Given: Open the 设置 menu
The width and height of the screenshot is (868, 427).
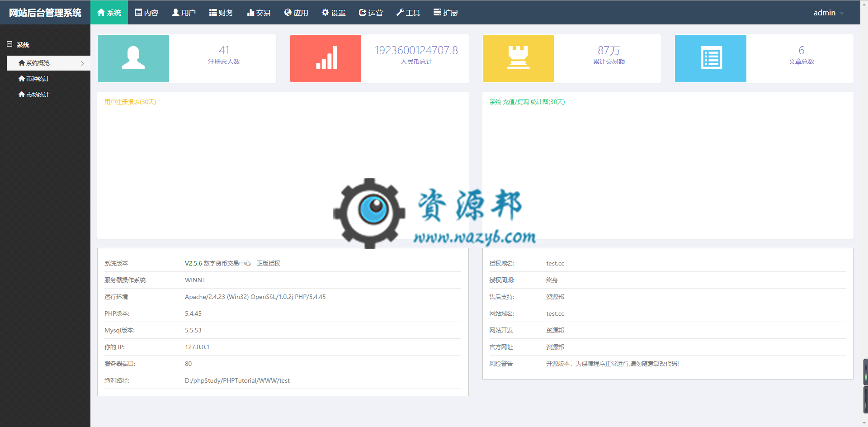Looking at the screenshot, I should pos(333,13).
